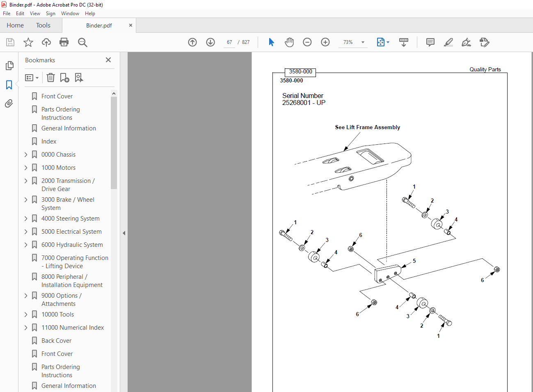Add a new bookmark icon
533x392 pixels.
click(x=64, y=77)
